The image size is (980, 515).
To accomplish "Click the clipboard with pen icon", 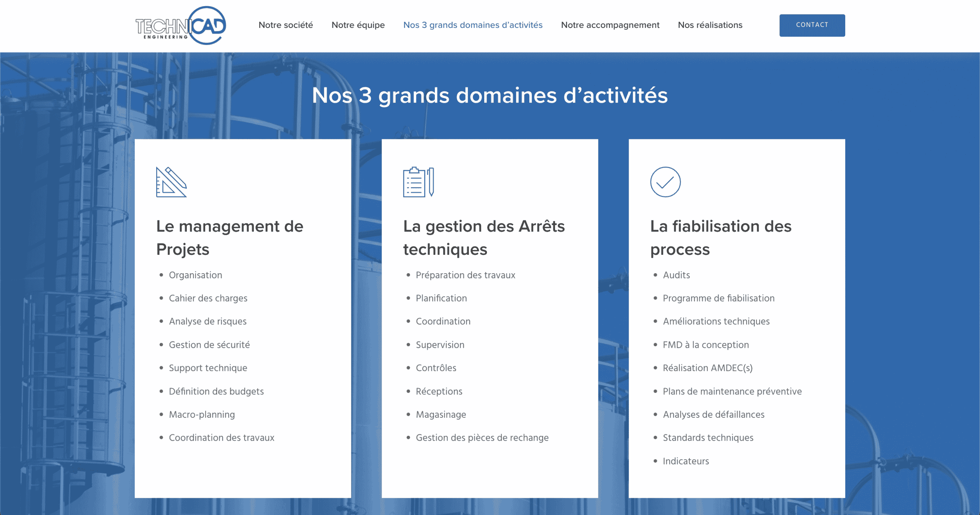I will pyautogui.click(x=418, y=182).
